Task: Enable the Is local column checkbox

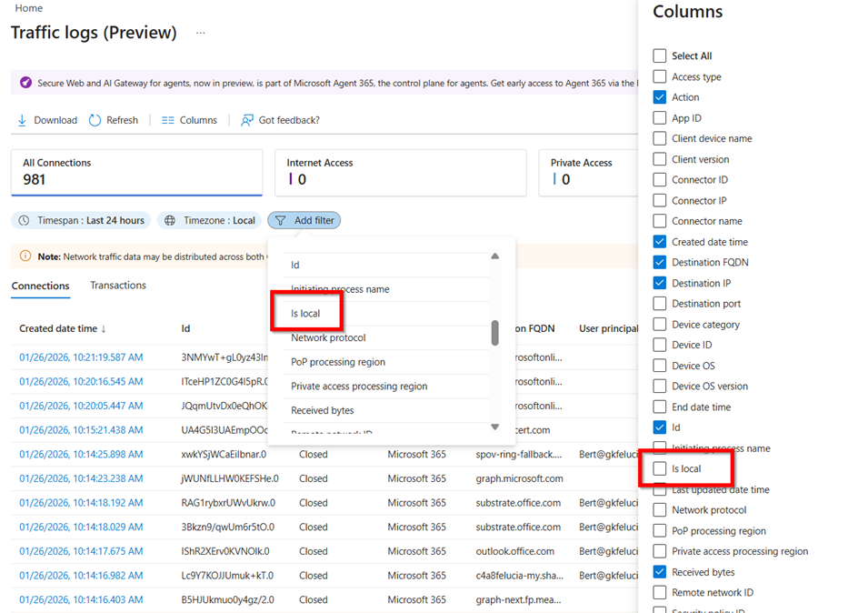Action: [x=659, y=468]
